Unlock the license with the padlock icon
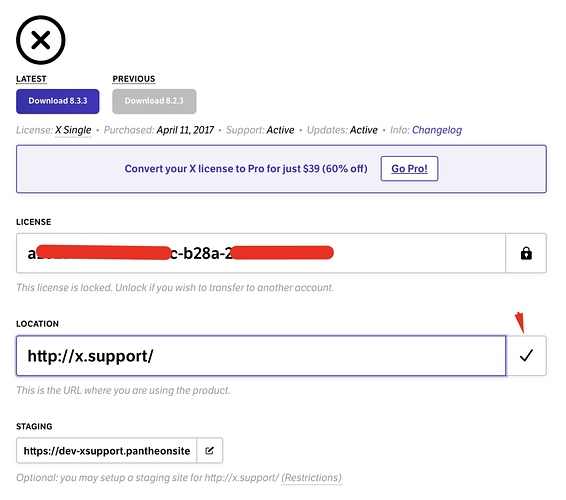The height and width of the screenshot is (500, 566). pos(526,253)
